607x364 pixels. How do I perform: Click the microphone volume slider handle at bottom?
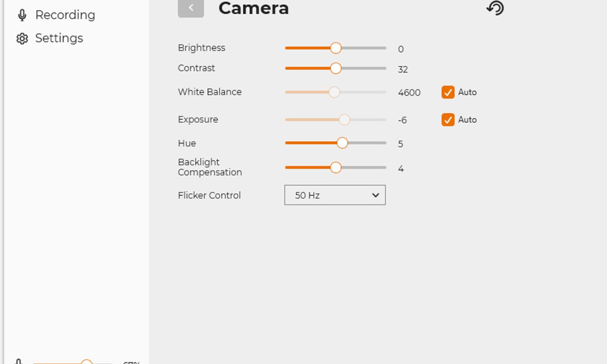tap(87, 362)
